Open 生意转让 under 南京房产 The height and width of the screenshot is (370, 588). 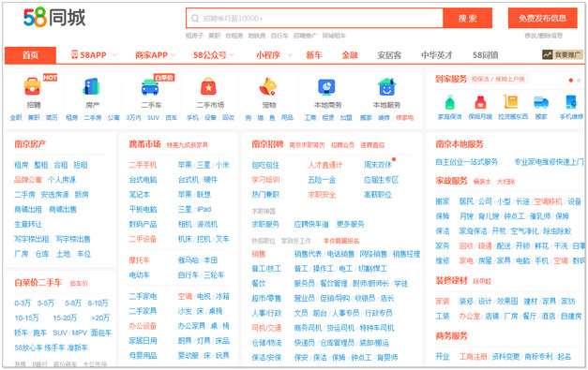click(x=28, y=224)
